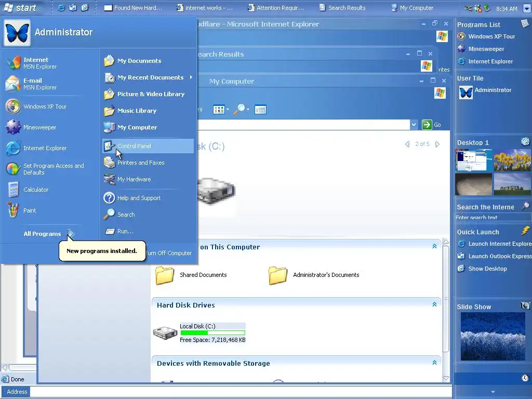The height and width of the screenshot is (399, 532).
Task: Open the address bar dropdown arrow
Action: pos(414,125)
